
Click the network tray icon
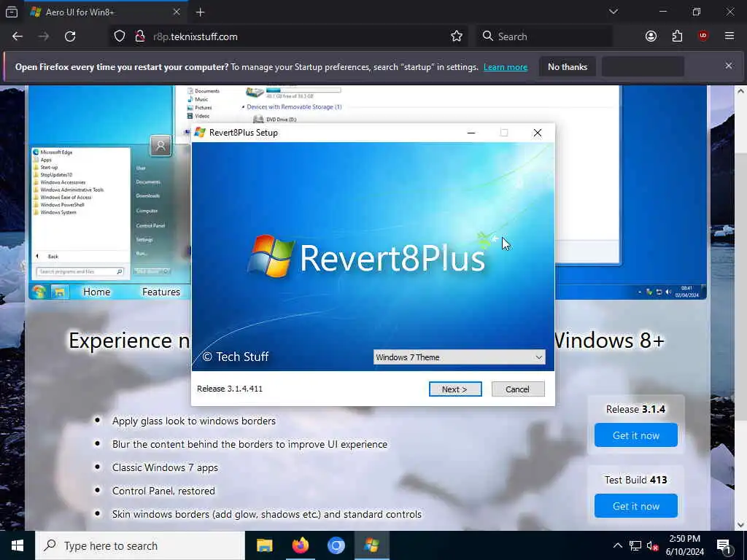[635, 545]
